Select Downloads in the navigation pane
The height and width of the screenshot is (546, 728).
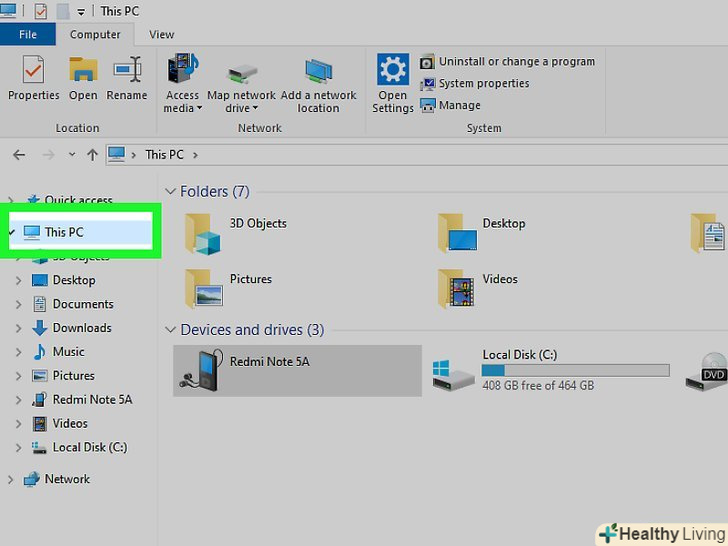tap(82, 328)
